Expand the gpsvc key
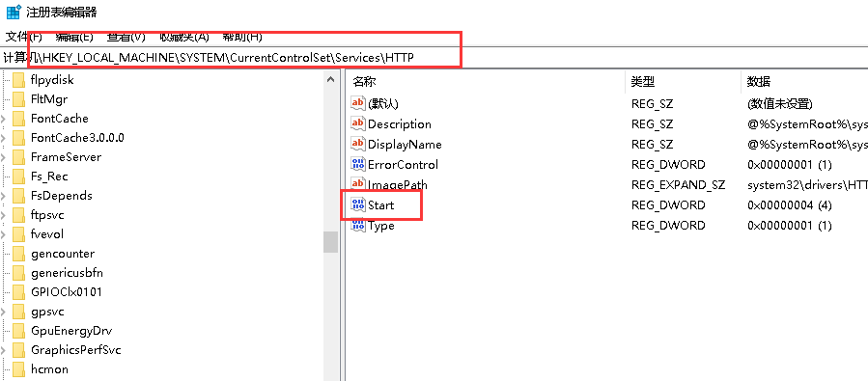The image size is (868, 381). click(x=3, y=312)
